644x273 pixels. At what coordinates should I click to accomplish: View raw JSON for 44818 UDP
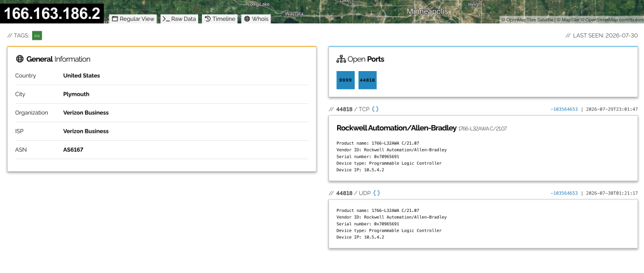point(376,193)
